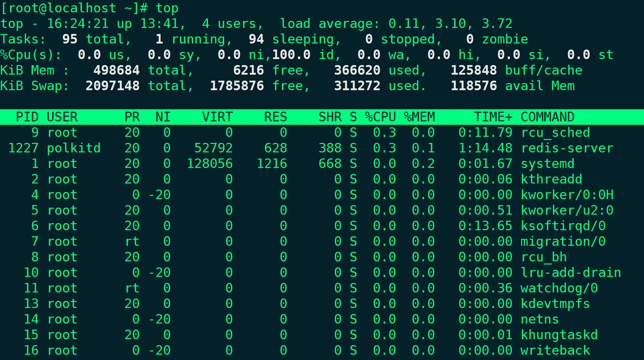Select the "TIME+" column header
Viewport: 644px width, 360px height.
(x=493, y=117)
